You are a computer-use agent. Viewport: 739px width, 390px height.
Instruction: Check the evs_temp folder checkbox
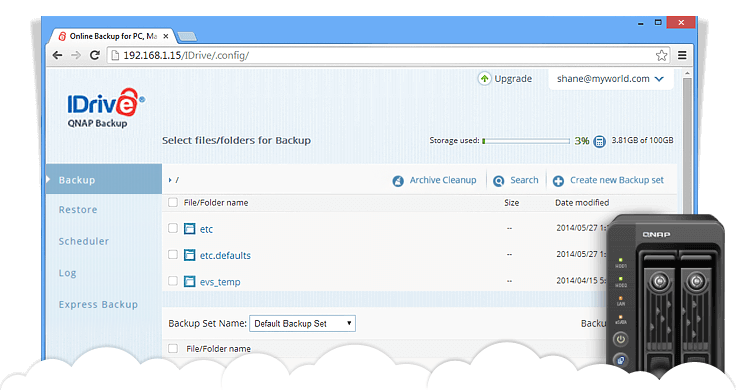click(x=173, y=281)
